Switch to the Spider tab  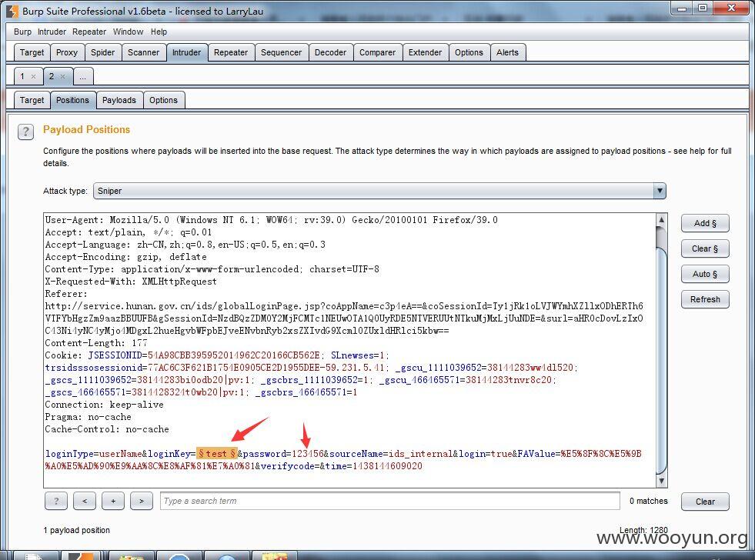click(x=102, y=52)
